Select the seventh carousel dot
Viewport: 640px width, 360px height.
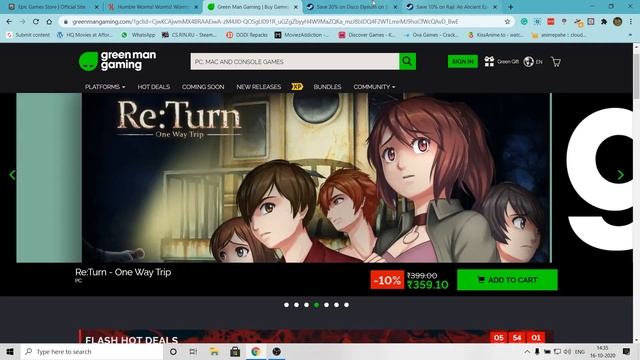tap(347, 305)
